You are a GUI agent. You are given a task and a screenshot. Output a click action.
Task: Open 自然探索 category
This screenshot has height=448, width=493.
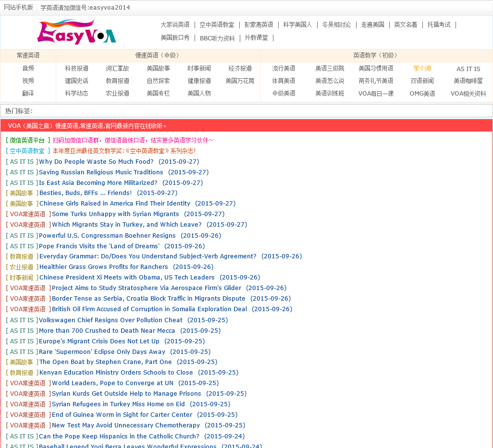159,81
